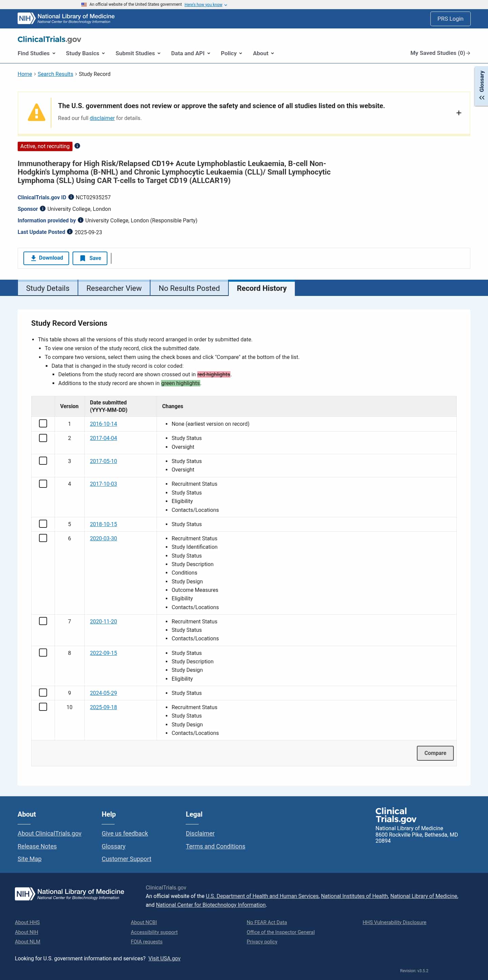Select the Record History tab
488x980 pixels.
click(262, 288)
